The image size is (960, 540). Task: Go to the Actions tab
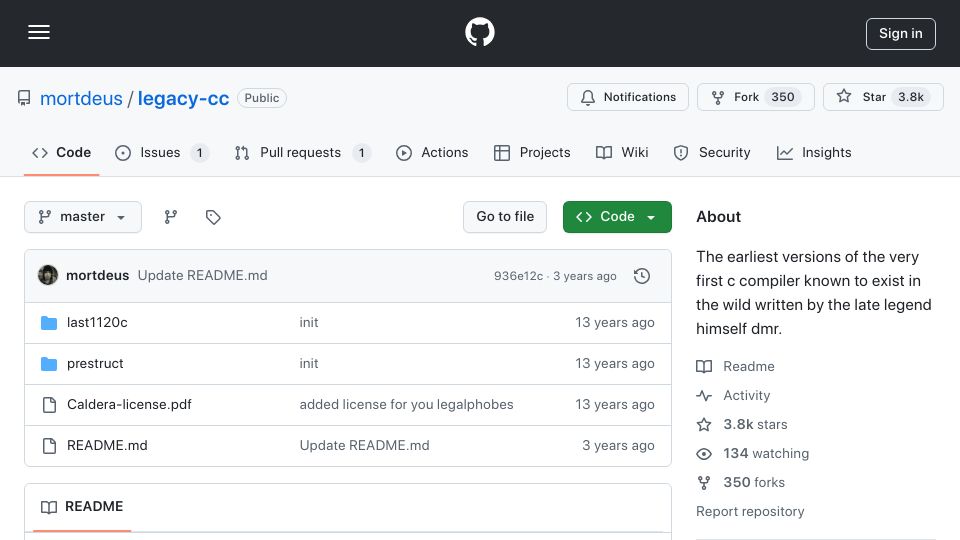pos(432,152)
